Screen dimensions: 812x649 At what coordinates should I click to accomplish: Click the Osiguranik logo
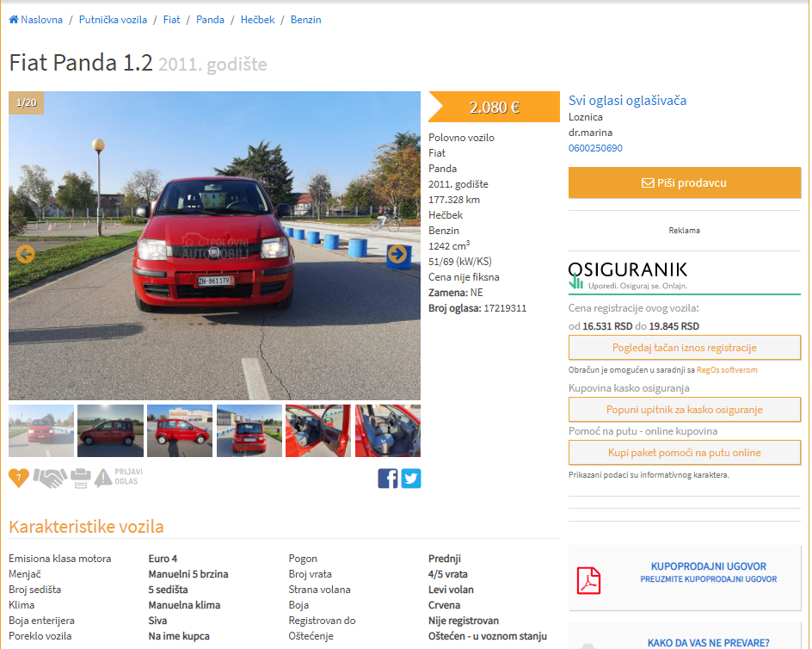[628, 275]
